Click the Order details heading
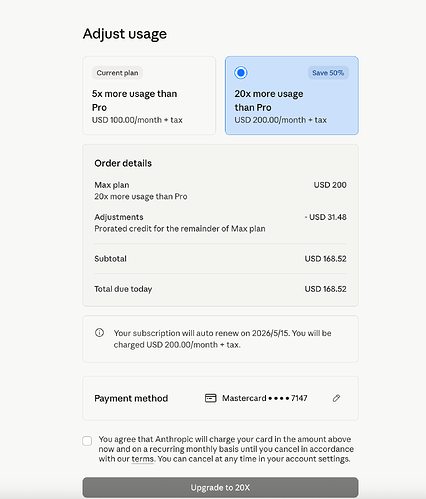426x499 pixels. point(123,163)
